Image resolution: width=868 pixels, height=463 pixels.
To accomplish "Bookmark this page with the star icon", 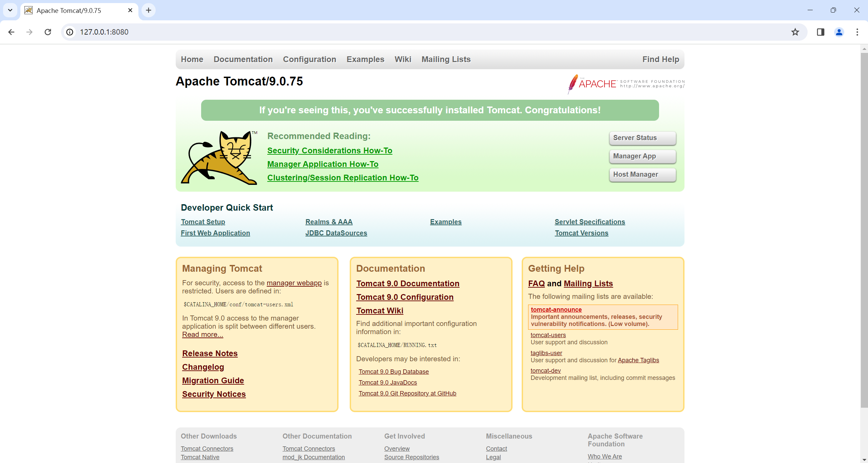I will pos(795,32).
